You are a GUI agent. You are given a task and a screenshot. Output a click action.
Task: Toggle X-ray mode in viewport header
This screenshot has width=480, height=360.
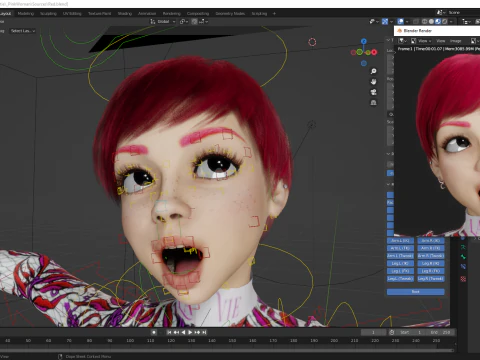416,22
